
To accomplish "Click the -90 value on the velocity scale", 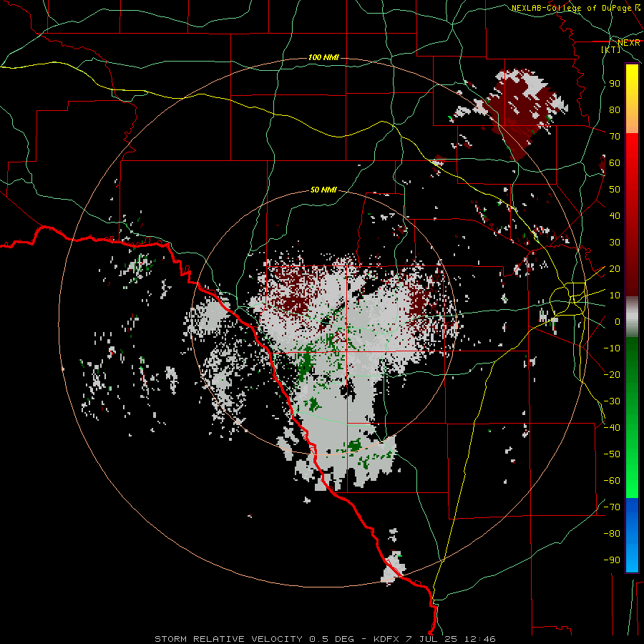I will (612, 560).
